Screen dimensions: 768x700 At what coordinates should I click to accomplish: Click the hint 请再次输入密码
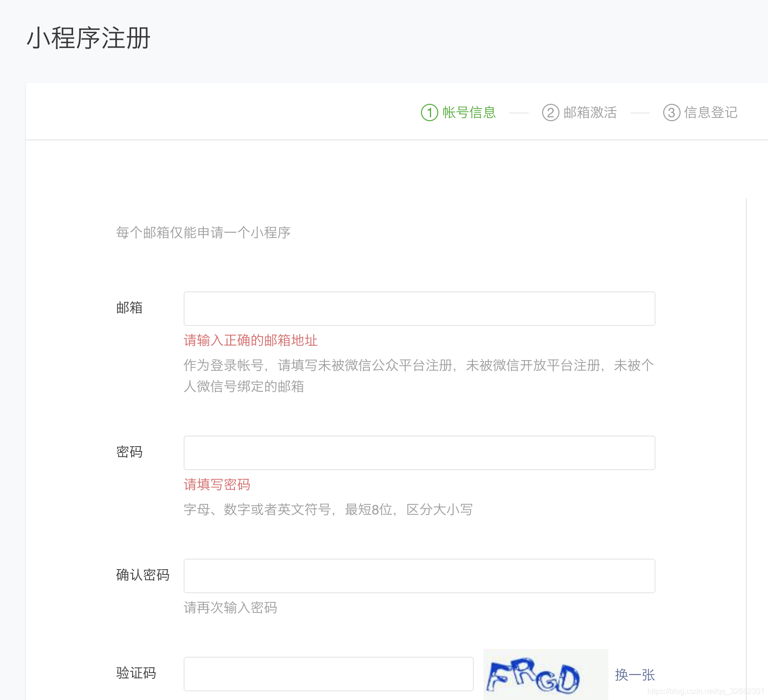(230, 608)
